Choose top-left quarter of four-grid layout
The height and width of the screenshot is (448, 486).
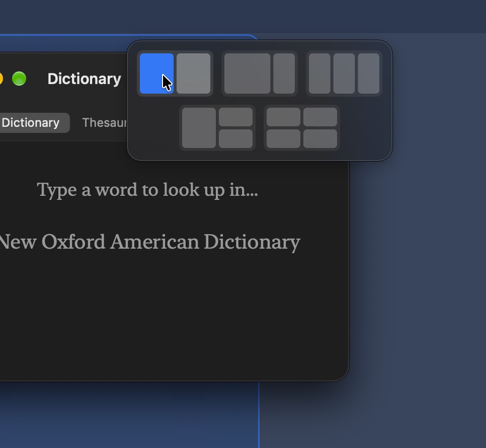point(283,117)
